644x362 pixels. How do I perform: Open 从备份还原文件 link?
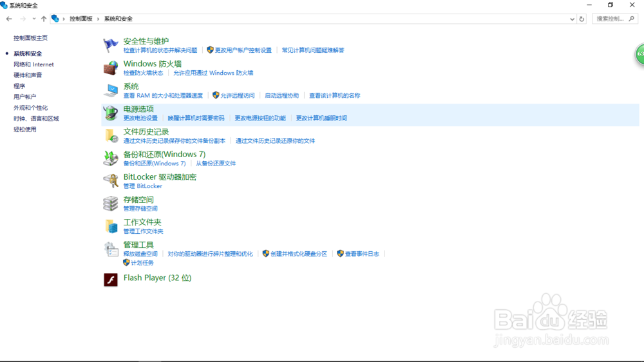(216, 163)
